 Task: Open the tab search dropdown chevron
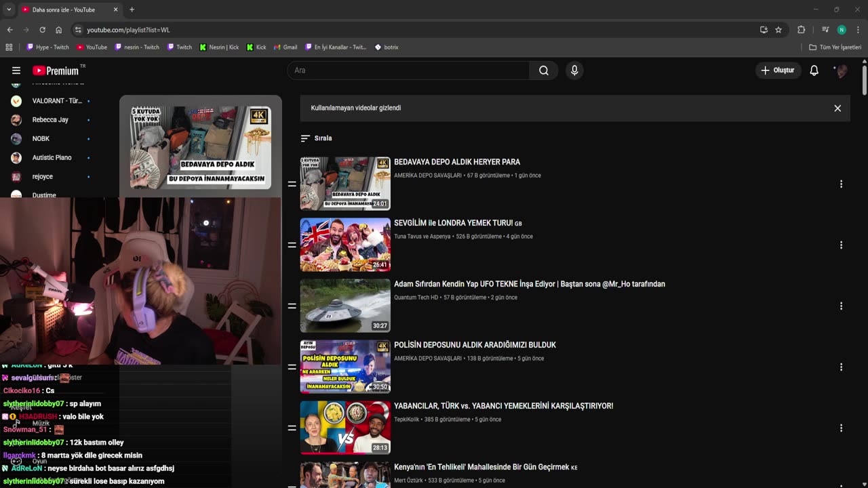pyautogui.click(x=9, y=9)
